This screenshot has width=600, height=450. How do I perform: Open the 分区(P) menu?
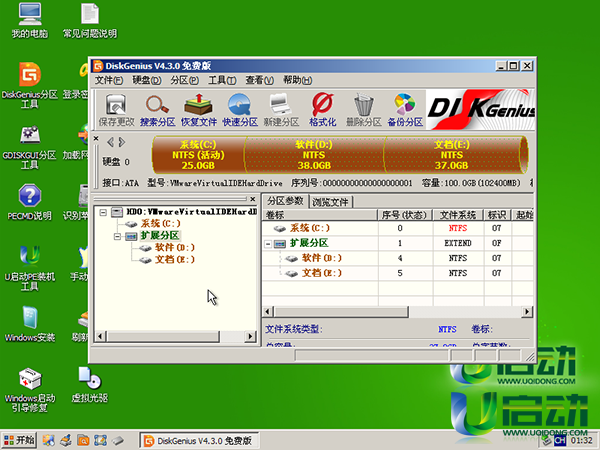(x=184, y=80)
